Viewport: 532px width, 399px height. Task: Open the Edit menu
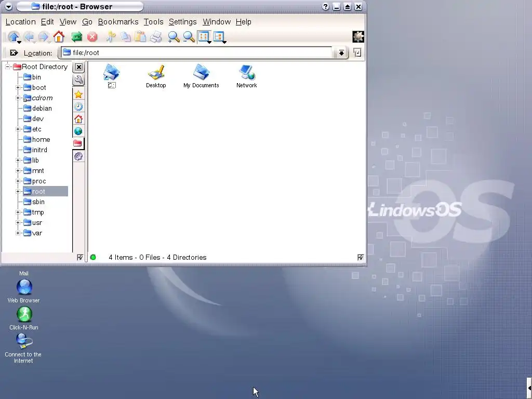(x=47, y=22)
